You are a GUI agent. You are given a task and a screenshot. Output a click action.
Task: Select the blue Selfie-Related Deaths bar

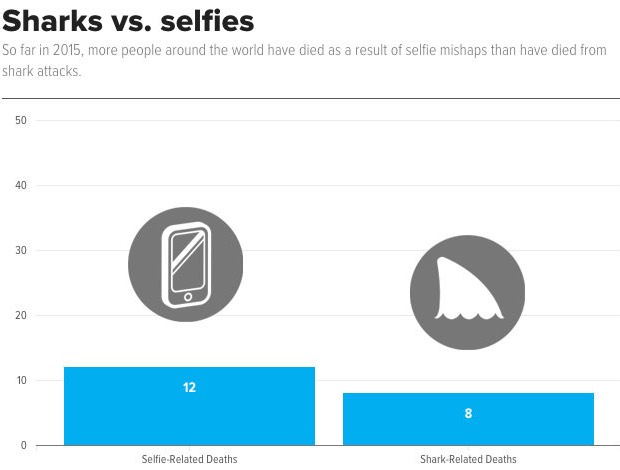click(189, 406)
